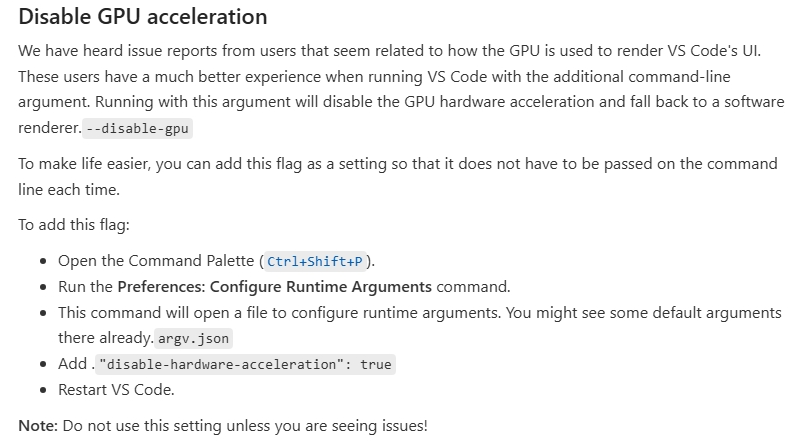Click the word "true" in the code snippet
The height and width of the screenshot is (447, 802).
coord(376,365)
